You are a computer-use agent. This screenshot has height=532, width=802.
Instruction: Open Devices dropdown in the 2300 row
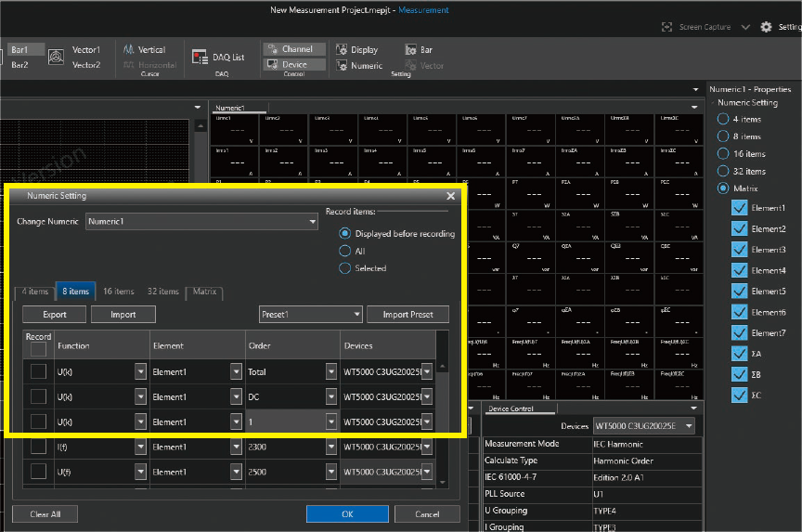[427, 447]
